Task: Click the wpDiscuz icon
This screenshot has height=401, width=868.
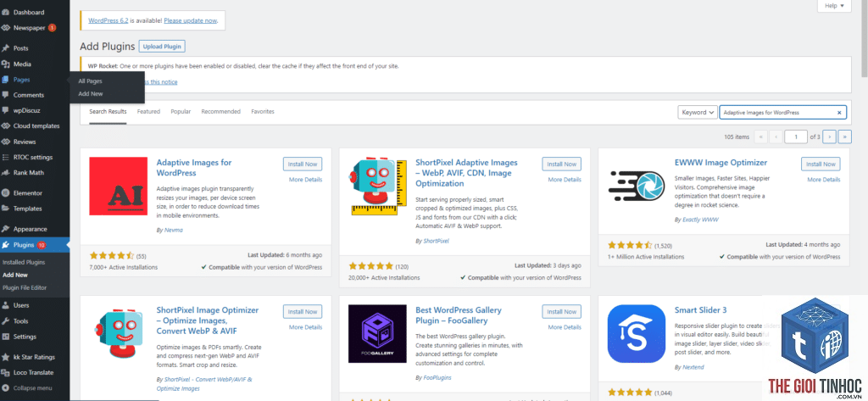Action: [6, 110]
